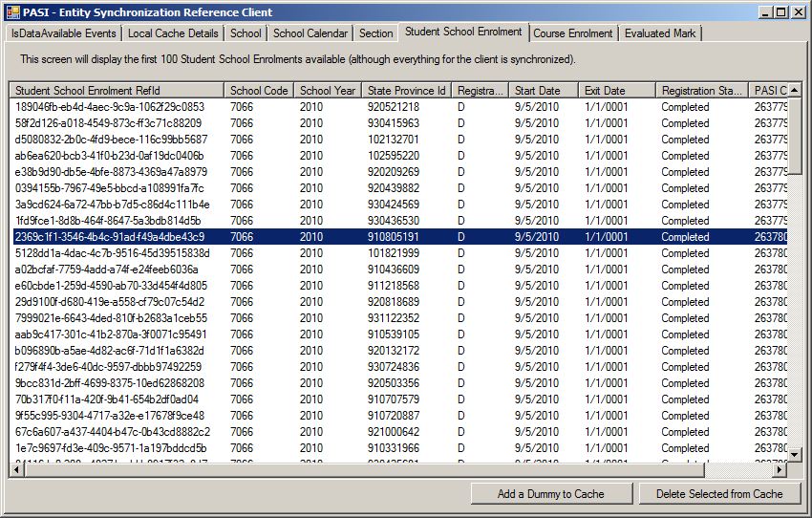Screen dimensions: 812x518
Task: Sort by School Code column header
Action: tap(258, 91)
